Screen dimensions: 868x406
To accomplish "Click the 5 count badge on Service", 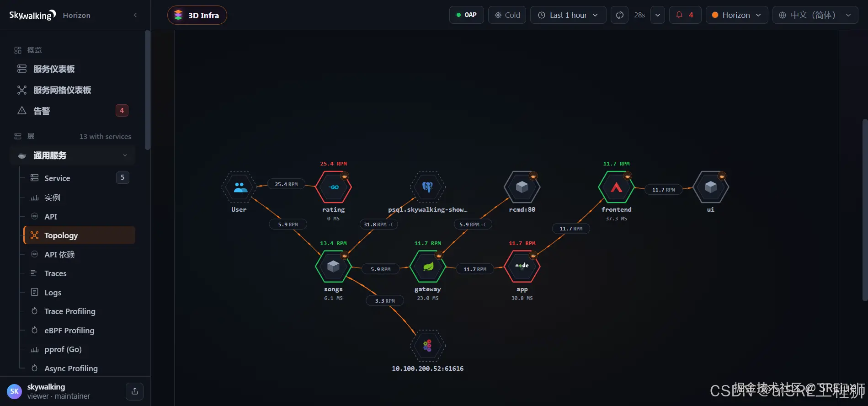I will tap(122, 177).
